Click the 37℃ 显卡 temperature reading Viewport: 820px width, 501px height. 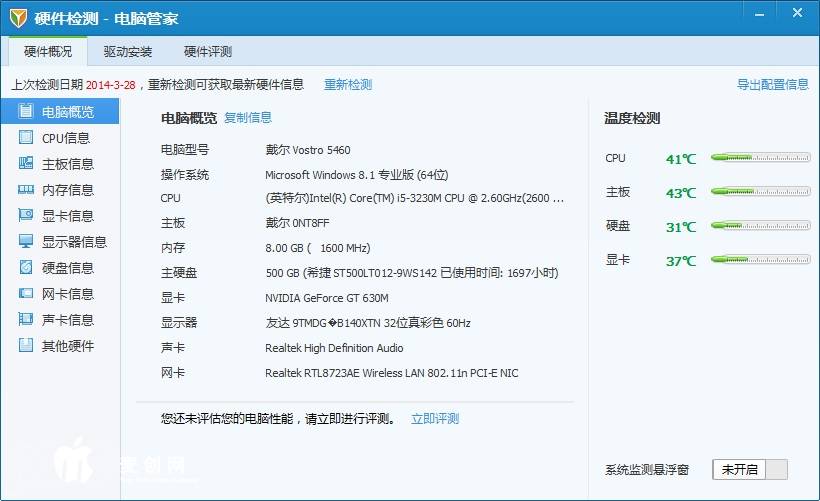(681, 261)
